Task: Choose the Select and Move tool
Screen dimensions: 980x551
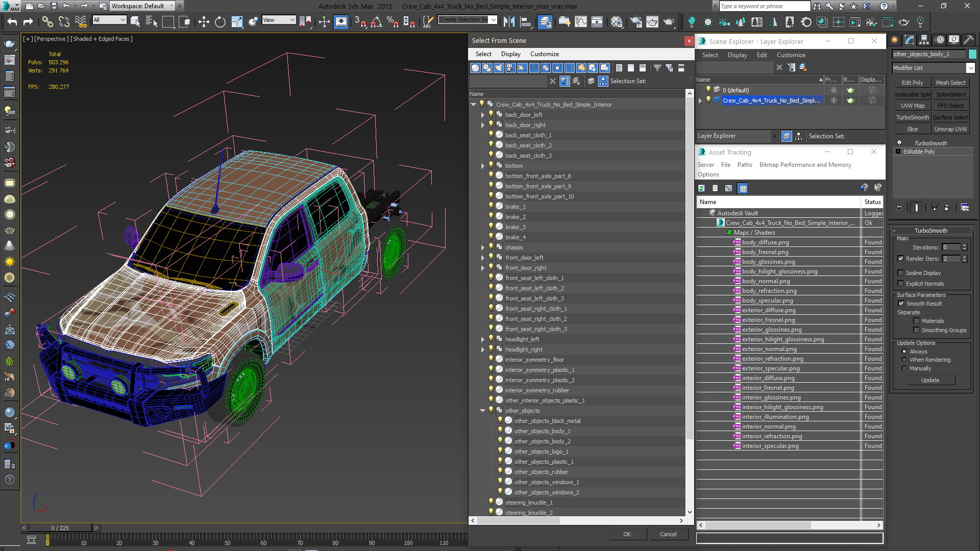Action: click(x=204, y=21)
